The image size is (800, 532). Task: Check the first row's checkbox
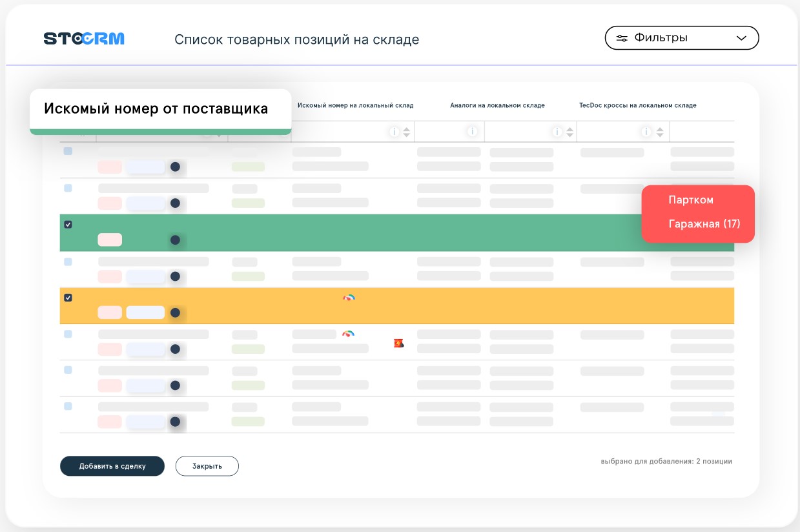[68, 151]
